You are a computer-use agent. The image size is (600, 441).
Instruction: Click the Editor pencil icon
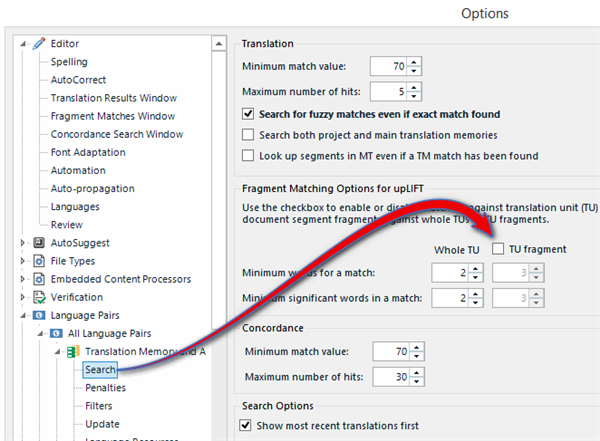click(39, 44)
